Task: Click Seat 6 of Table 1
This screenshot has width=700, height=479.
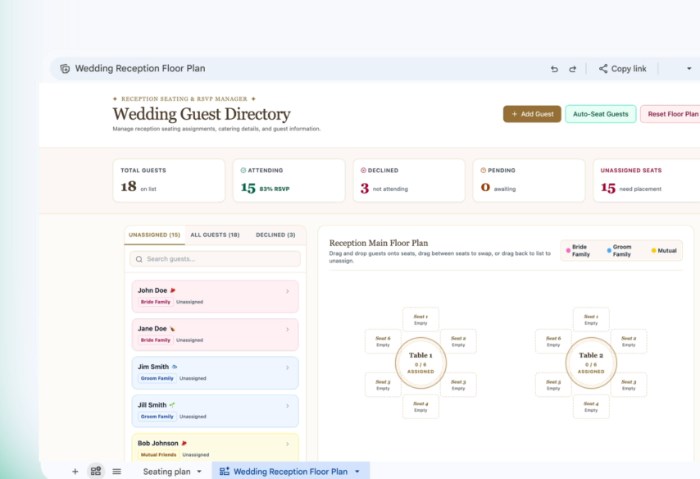Action: pyautogui.click(x=383, y=341)
